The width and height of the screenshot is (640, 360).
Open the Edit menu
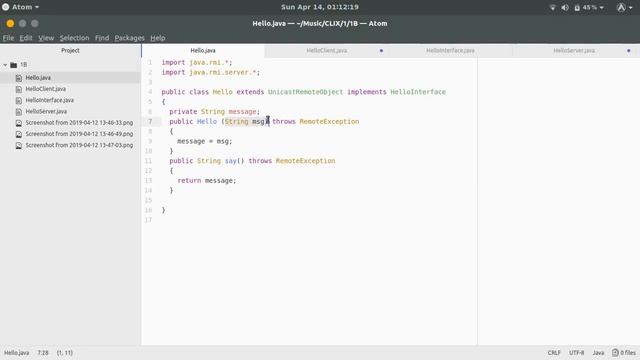point(26,38)
